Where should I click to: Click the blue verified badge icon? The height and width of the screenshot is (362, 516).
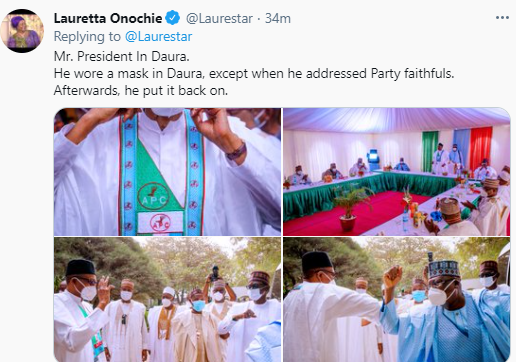[x=173, y=18]
